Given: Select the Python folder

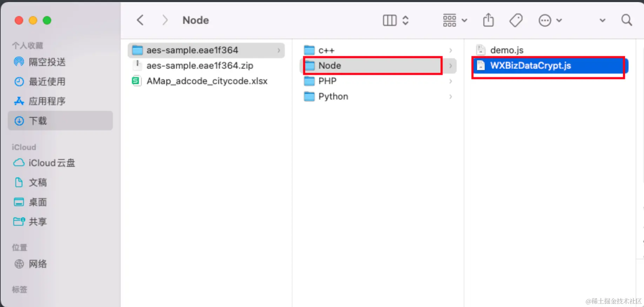Looking at the screenshot, I should tap(333, 96).
